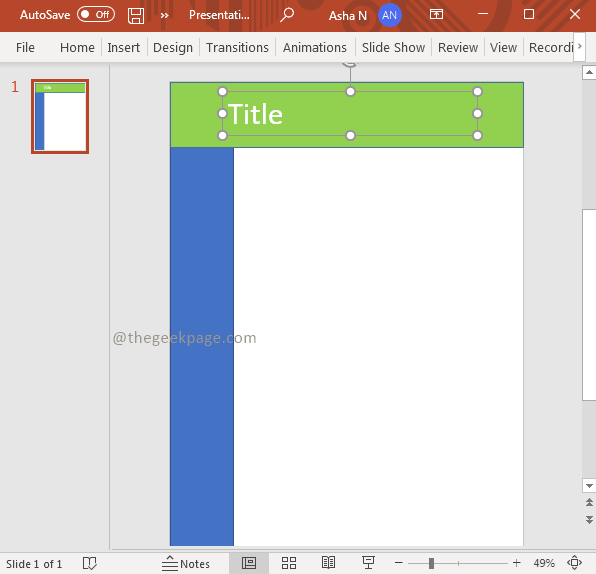Click the scroll up arrow
596x574 pixels.
coord(589,72)
